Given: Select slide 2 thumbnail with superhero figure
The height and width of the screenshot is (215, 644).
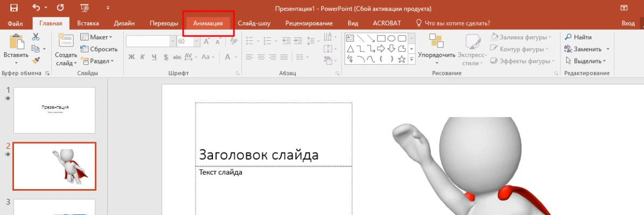Looking at the screenshot, I should pos(54,166).
